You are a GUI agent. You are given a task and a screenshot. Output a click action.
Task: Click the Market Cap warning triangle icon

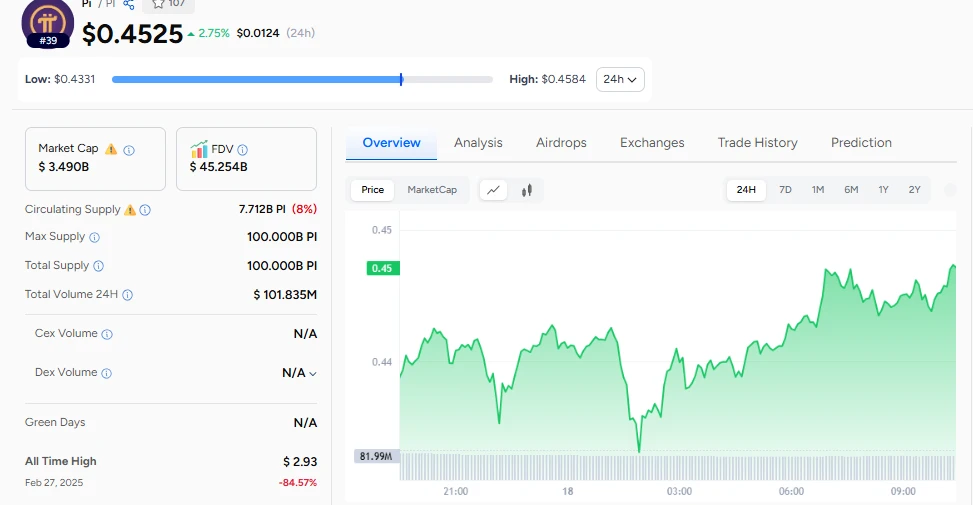(x=111, y=149)
